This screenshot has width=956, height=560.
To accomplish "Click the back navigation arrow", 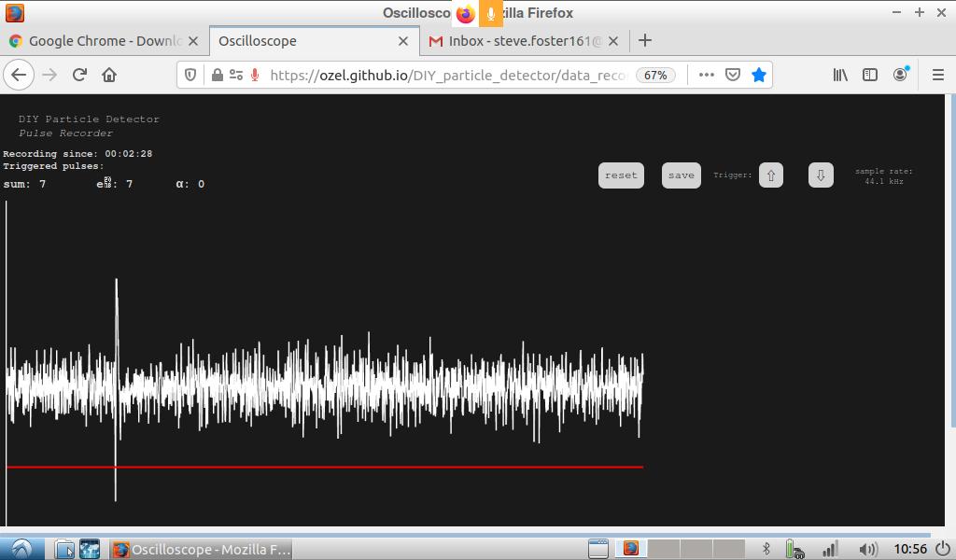I will coord(19,75).
